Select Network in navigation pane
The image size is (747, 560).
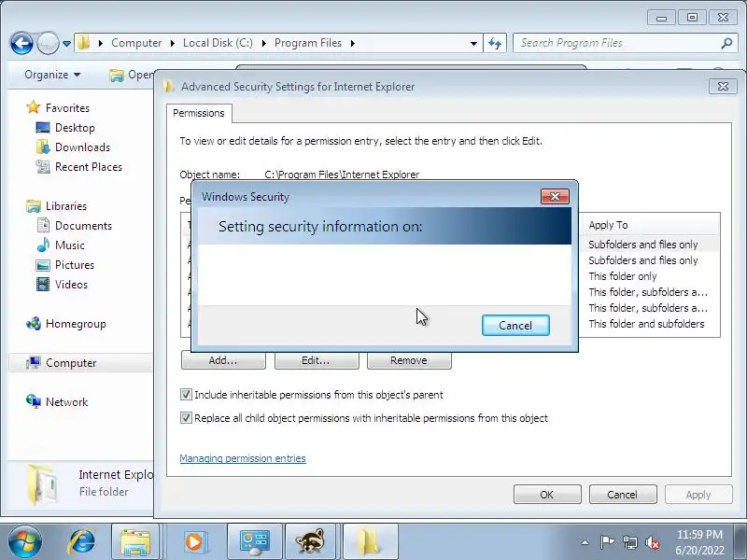(66, 402)
